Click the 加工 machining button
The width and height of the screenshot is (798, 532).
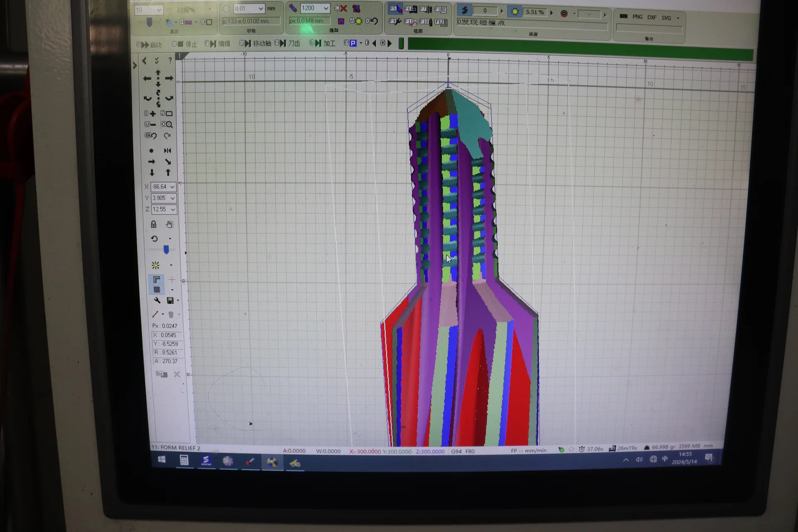323,43
